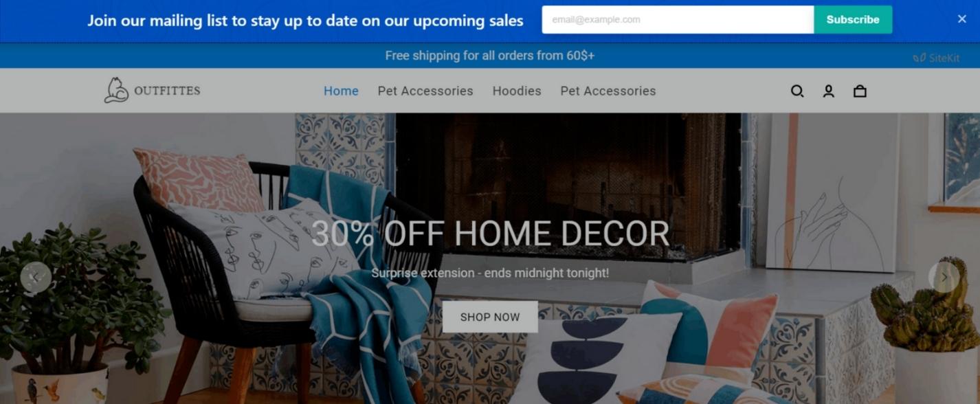Click the Subscribe button
This screenshot has height=404, width=980.
853,20
